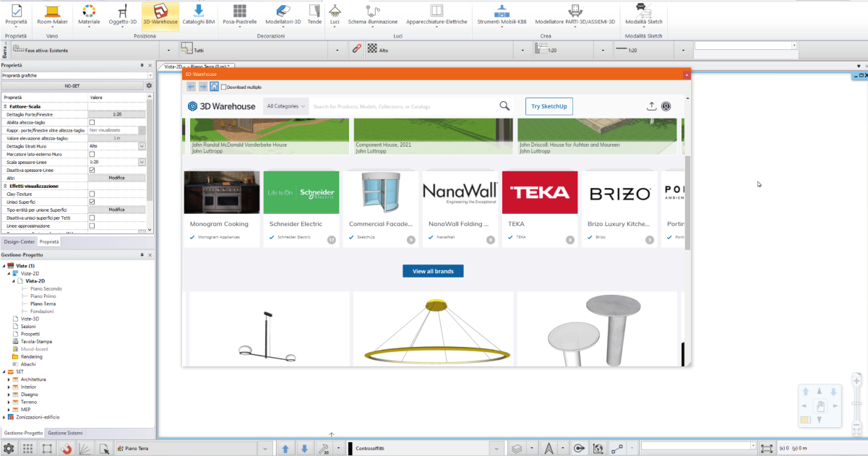Screen dimensions: 868x456
Task: Open the Posa-Piastrelle tile tool
Action: [x=239, y=14]
